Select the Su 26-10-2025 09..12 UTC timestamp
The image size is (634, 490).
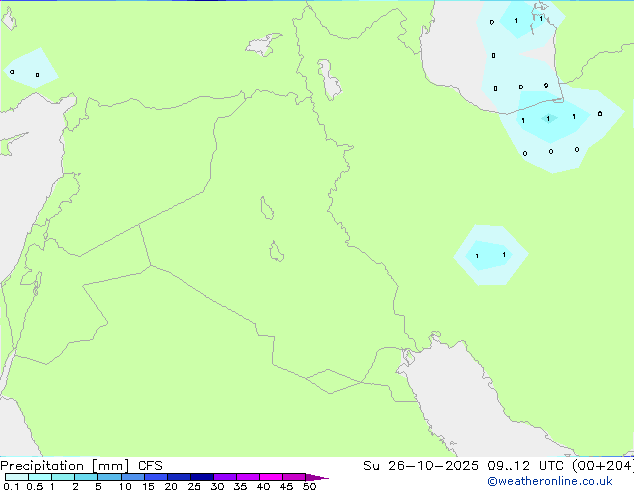pyautogui.click(x=498, y=466)
